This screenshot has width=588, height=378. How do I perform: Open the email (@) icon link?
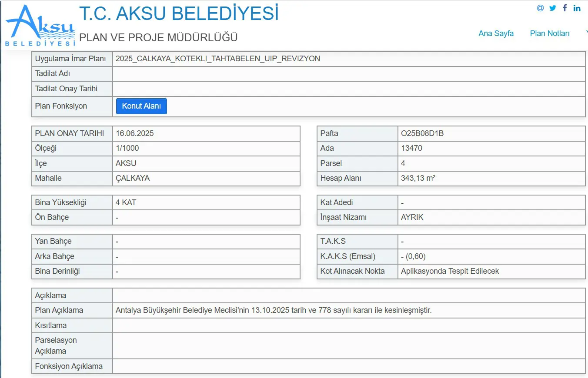coord(540,8)
